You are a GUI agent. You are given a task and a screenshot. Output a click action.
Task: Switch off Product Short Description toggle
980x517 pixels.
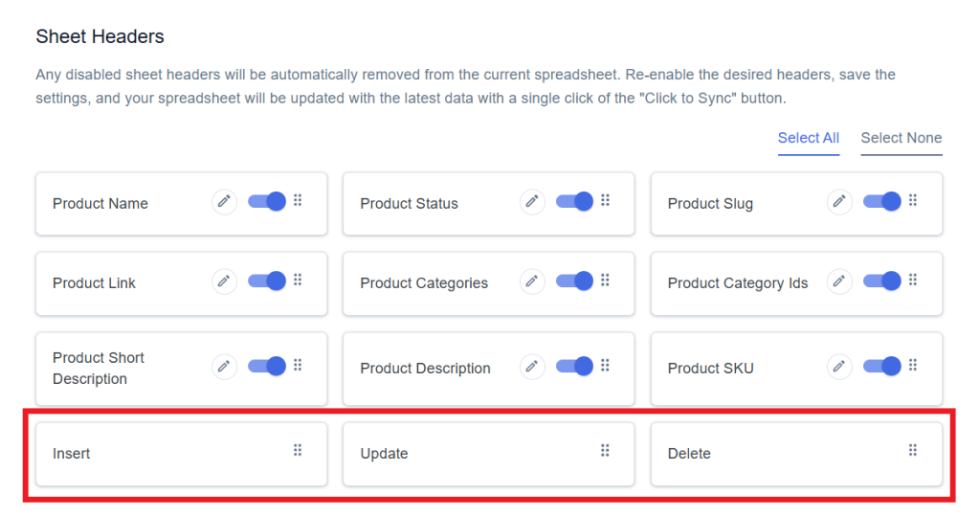pyautogui.click(x=267, y=366)
